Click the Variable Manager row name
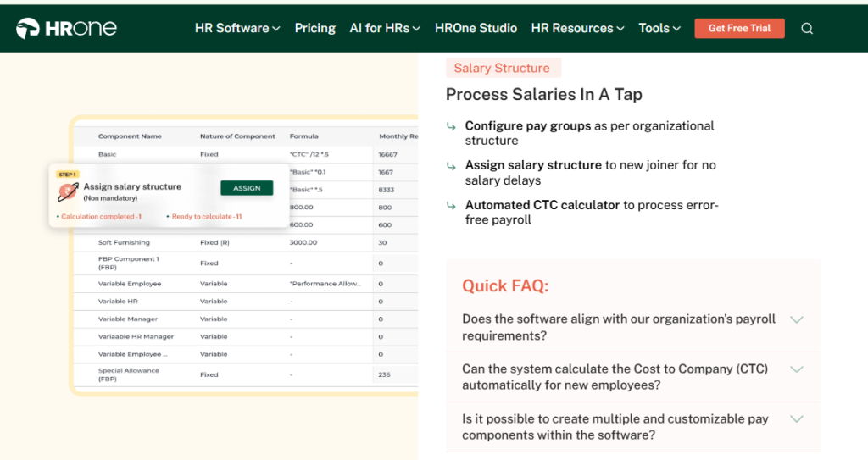Viewport: 868px width, 460px height. coord(128,319)
